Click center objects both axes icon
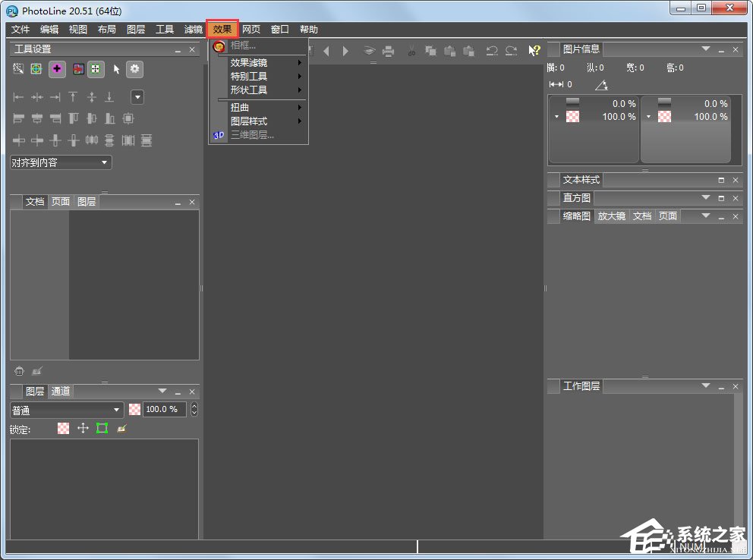 click(128, 118)
